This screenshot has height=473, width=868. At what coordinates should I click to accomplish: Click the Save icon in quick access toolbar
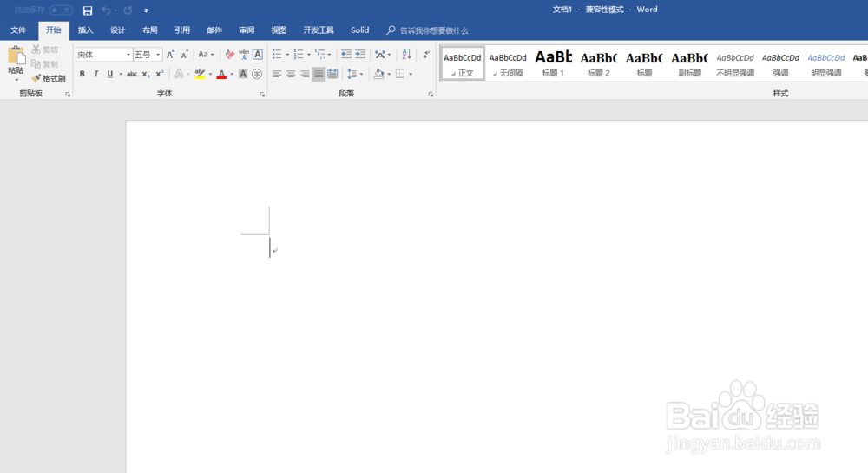[x=88, y=10]
